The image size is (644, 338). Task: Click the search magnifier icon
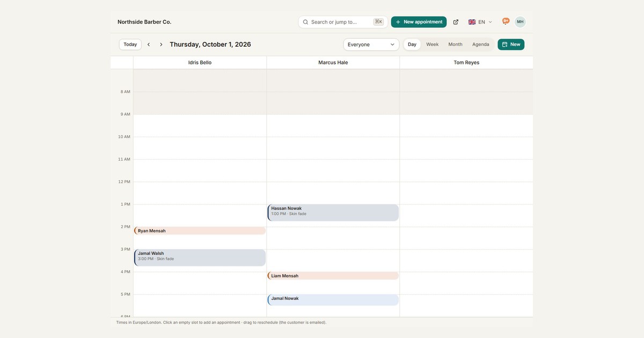click(x=306, y=22)
